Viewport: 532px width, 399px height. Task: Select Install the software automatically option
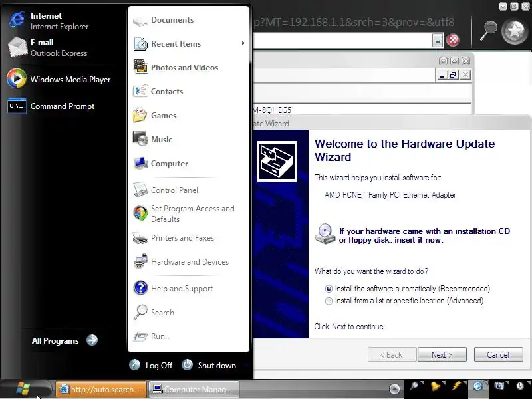(329, 289)
